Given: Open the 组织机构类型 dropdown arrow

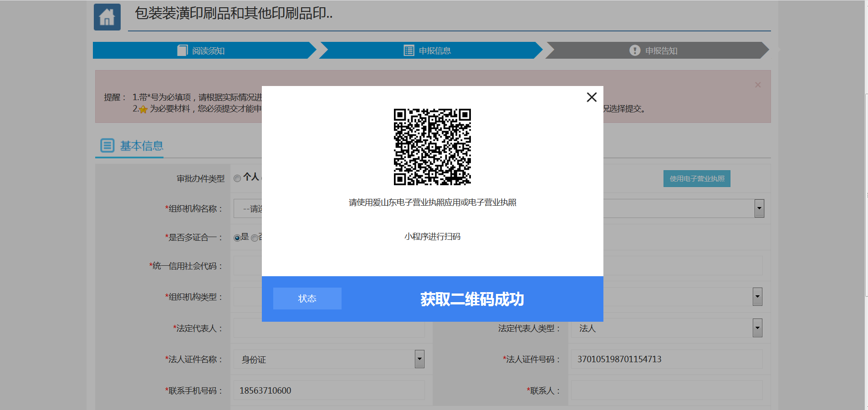Looking at the screenshot, I should pos(757,297).
